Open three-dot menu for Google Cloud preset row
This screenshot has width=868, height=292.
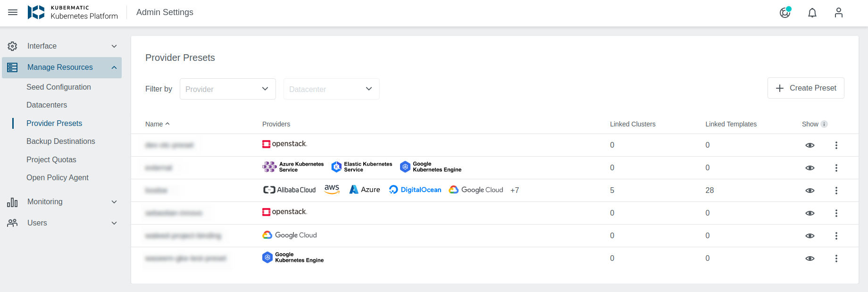tap(836, 236)
